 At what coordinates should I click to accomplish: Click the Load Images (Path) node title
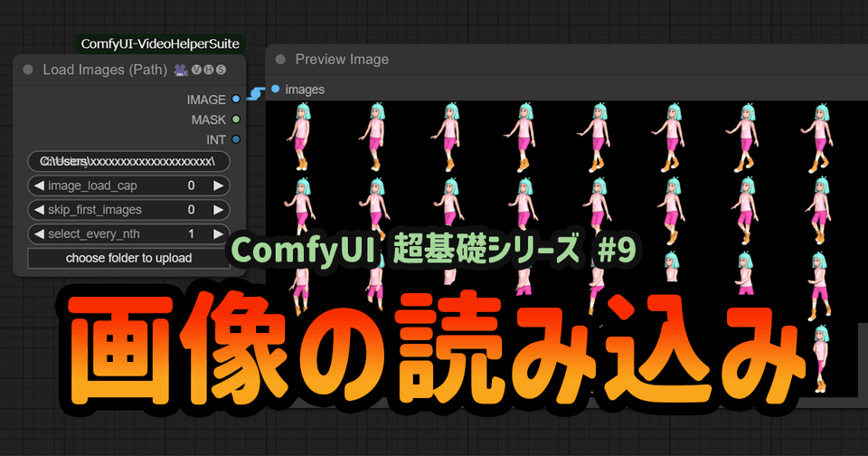point(105,70)
